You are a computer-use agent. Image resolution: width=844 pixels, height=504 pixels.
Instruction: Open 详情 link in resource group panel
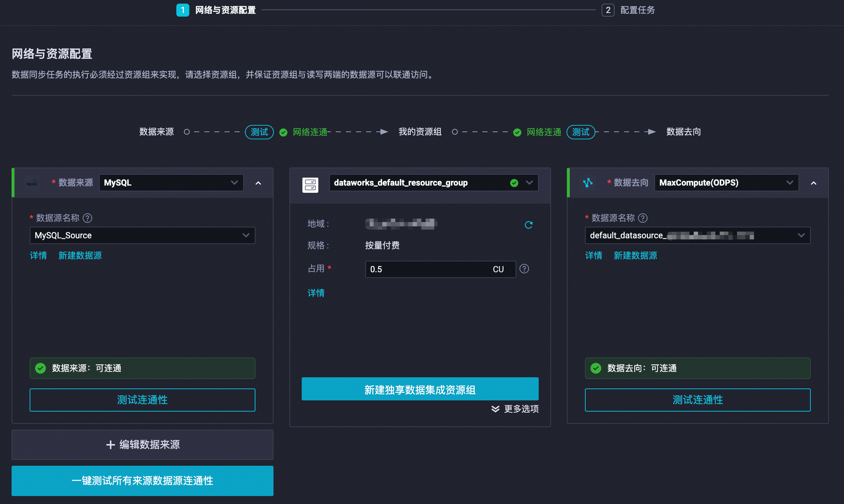(x=316, y=293)
